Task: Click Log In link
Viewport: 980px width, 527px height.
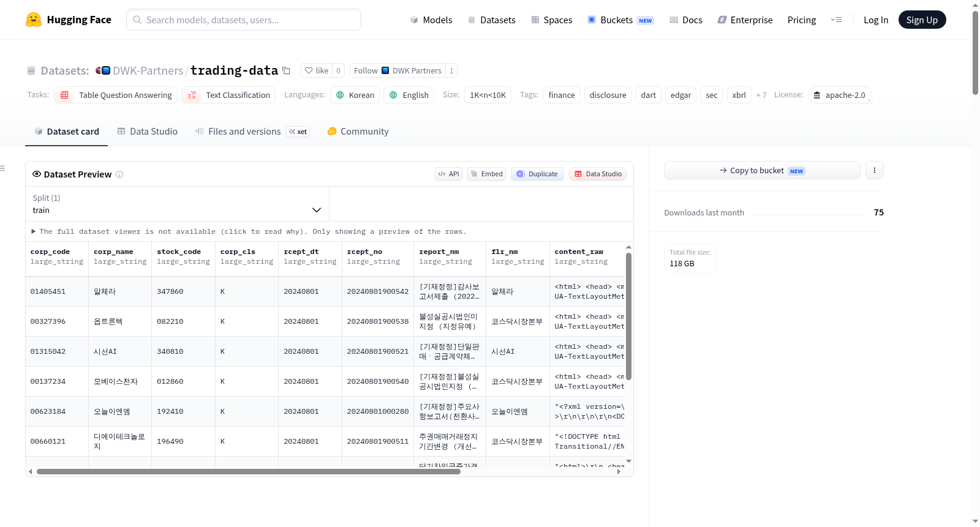Action: [876, 20]
